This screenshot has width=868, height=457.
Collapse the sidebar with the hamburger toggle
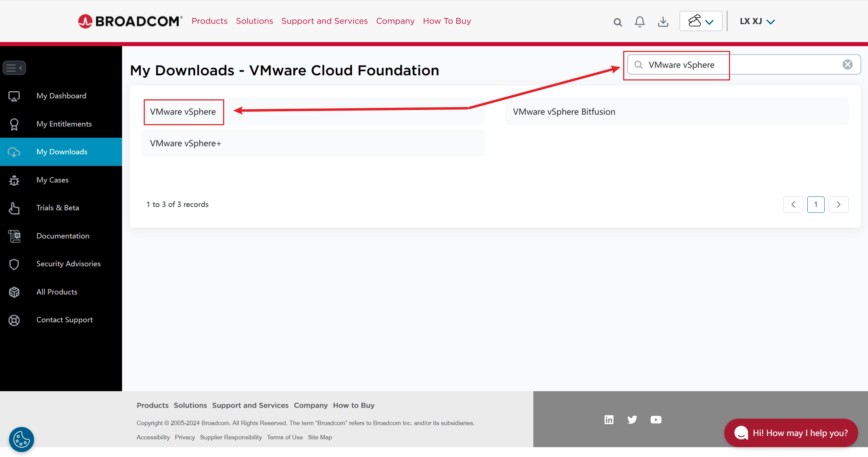[14, 68]
